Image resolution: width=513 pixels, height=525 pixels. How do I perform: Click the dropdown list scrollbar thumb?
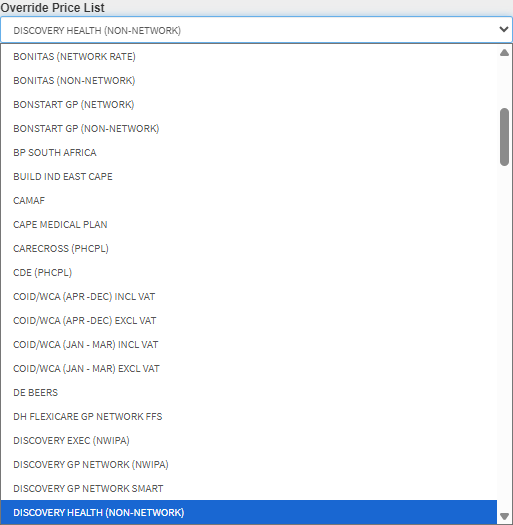click(504, 137)
